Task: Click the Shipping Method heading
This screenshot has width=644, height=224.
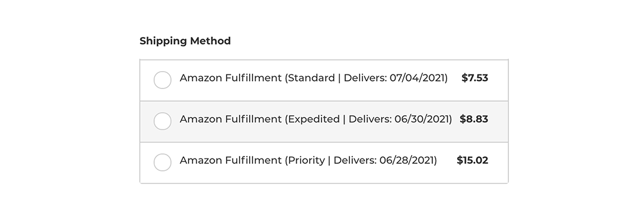Action: (185, 41)
